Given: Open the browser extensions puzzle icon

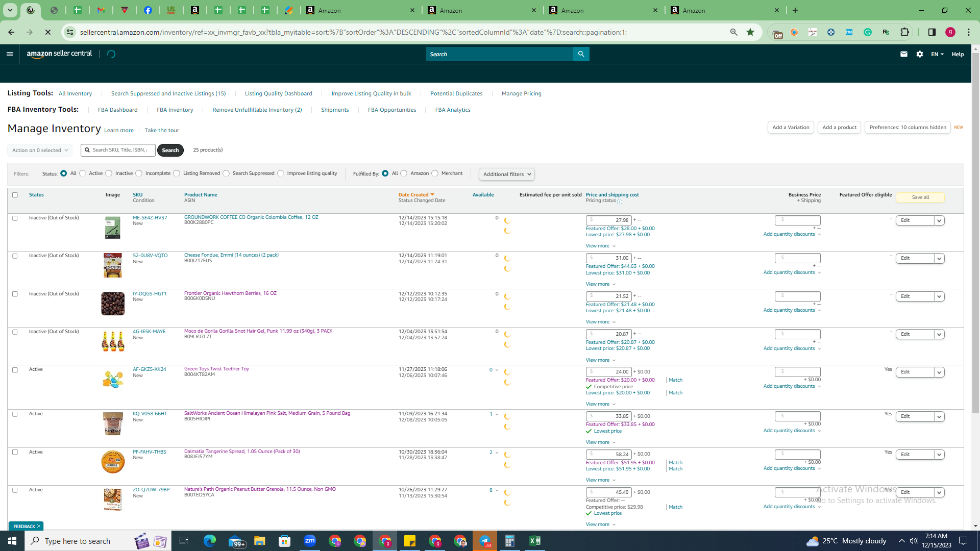Looking at the screenshot, I should pyautogui.click(x=905, y=32).
